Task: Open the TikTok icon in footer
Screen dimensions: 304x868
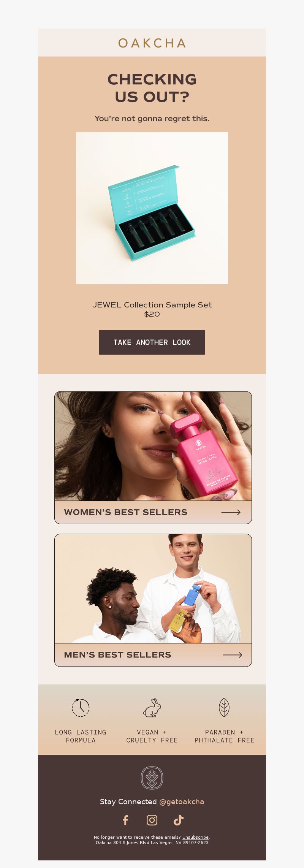Action: point(179,820)
